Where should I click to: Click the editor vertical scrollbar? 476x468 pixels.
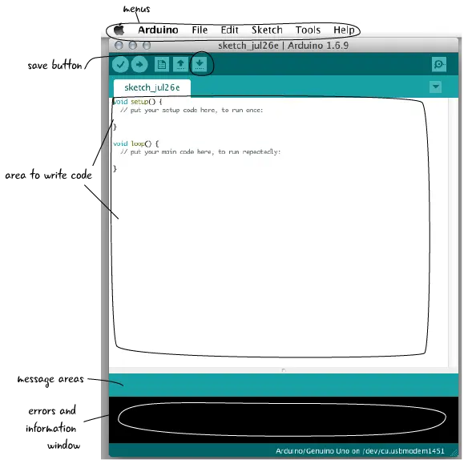click(x=454, y=232)
